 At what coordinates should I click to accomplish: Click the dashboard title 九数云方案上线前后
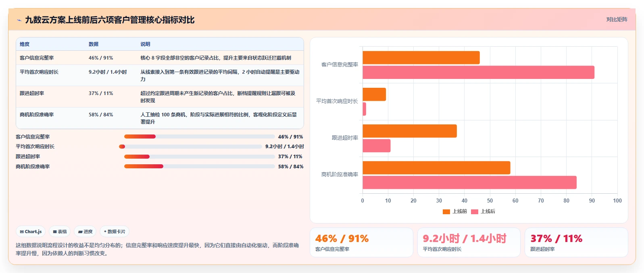tap(110, 20)
